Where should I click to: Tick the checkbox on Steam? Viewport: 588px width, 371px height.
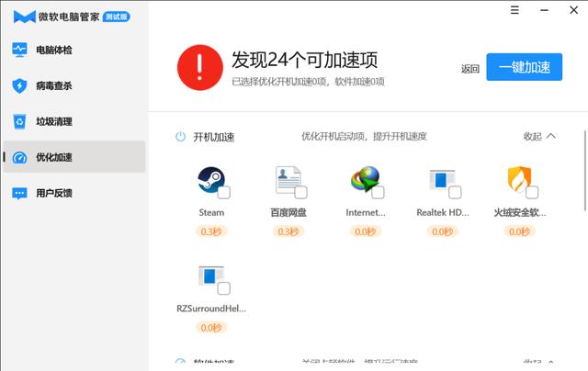pos(224,192)
